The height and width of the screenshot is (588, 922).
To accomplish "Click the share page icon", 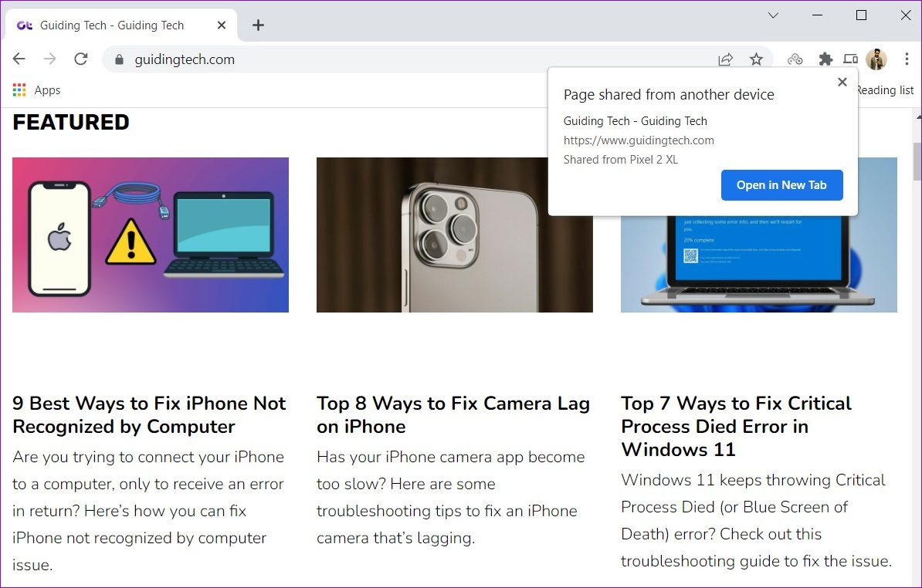I will (725, 59).
